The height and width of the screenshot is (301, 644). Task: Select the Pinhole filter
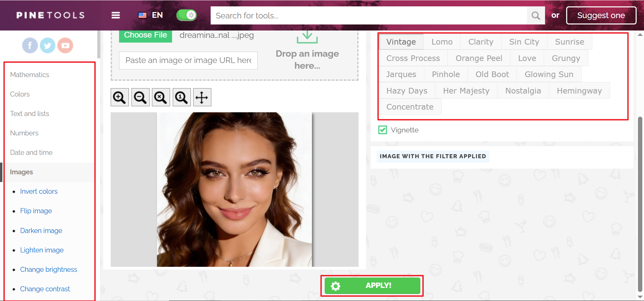(x=446, y=74)
